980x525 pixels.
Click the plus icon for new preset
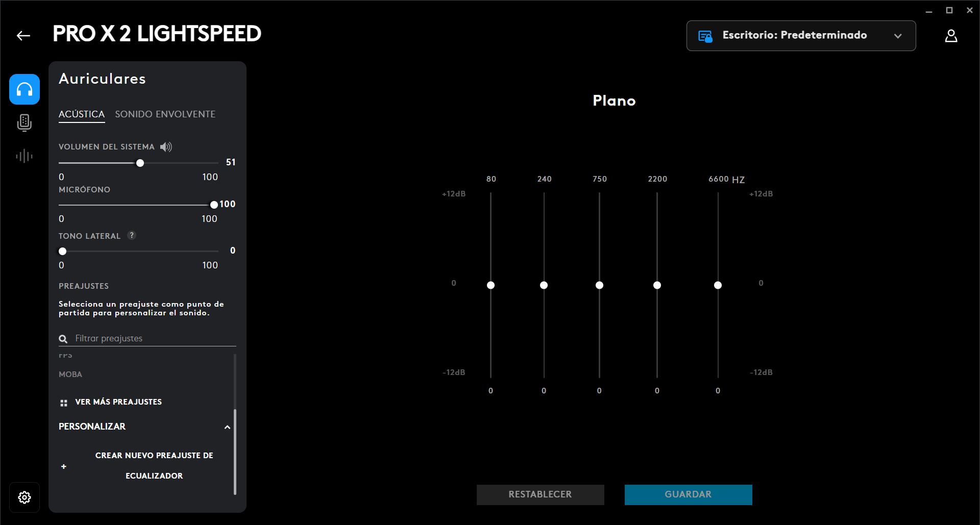point(64,466)
